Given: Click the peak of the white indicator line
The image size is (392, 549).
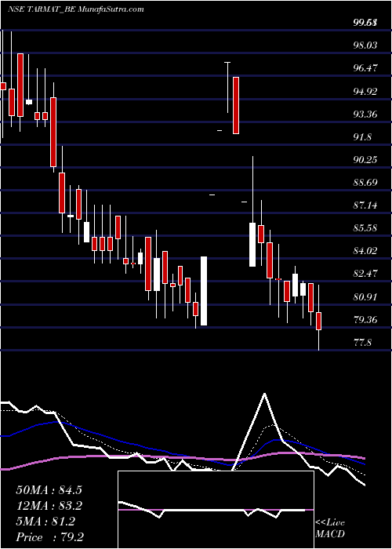Looking at the screenshot, I should click(x=265, y=394).
